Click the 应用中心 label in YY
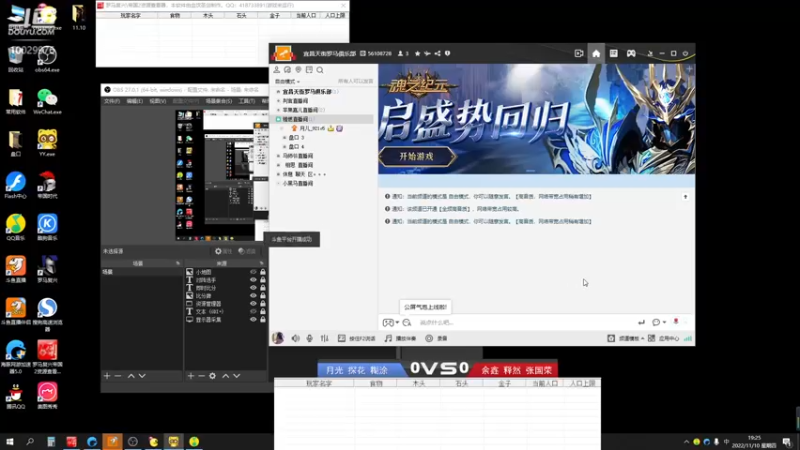Screen dimensions: 800x450 668,338
